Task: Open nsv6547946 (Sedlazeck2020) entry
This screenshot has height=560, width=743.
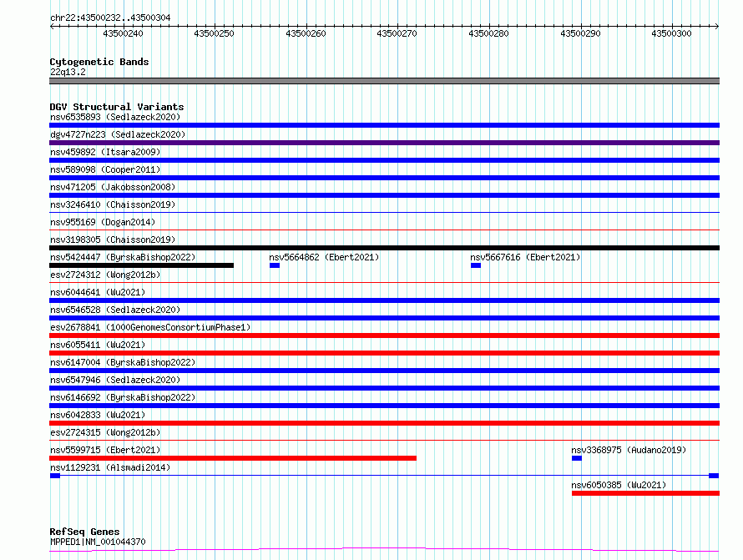Action: pos(115,380)
